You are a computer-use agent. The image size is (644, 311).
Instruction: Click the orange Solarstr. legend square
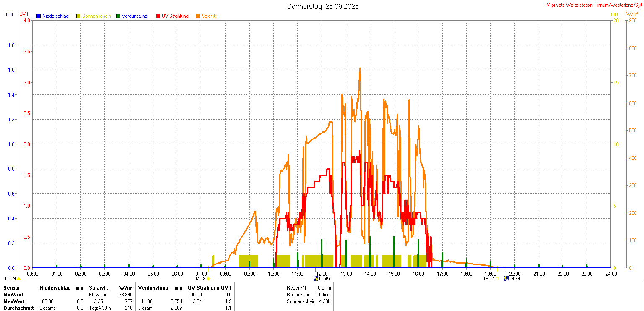point(198,16)
